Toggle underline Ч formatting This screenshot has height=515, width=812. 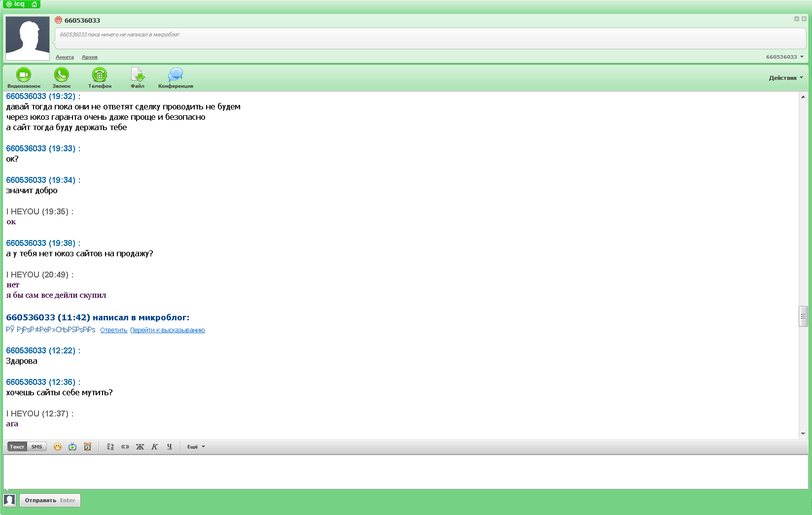coord(170,447)
